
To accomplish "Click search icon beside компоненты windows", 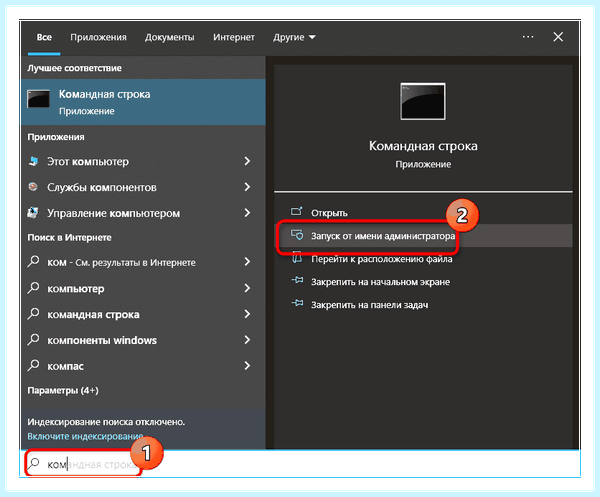I will tap(33, 339).
